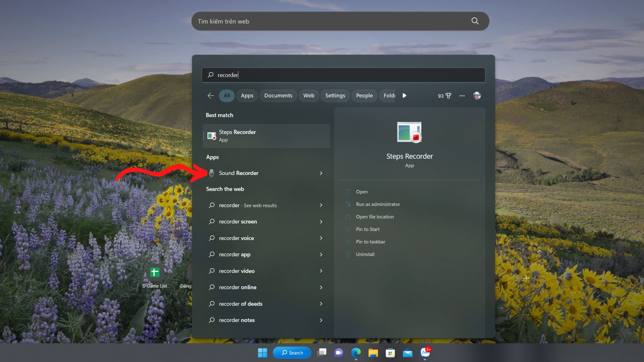Open Steps Recorder best match result
This screenshot has height=362, width=644.
point(267,136)
